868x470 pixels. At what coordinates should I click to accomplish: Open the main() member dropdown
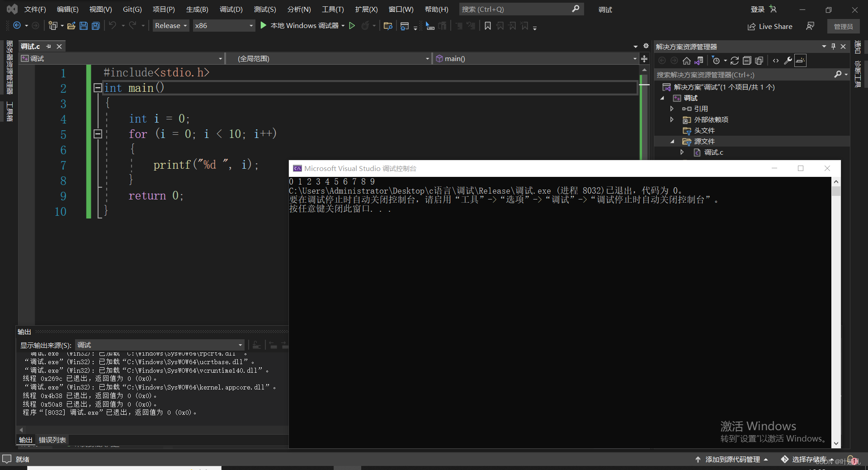click(x=536, y=59)
